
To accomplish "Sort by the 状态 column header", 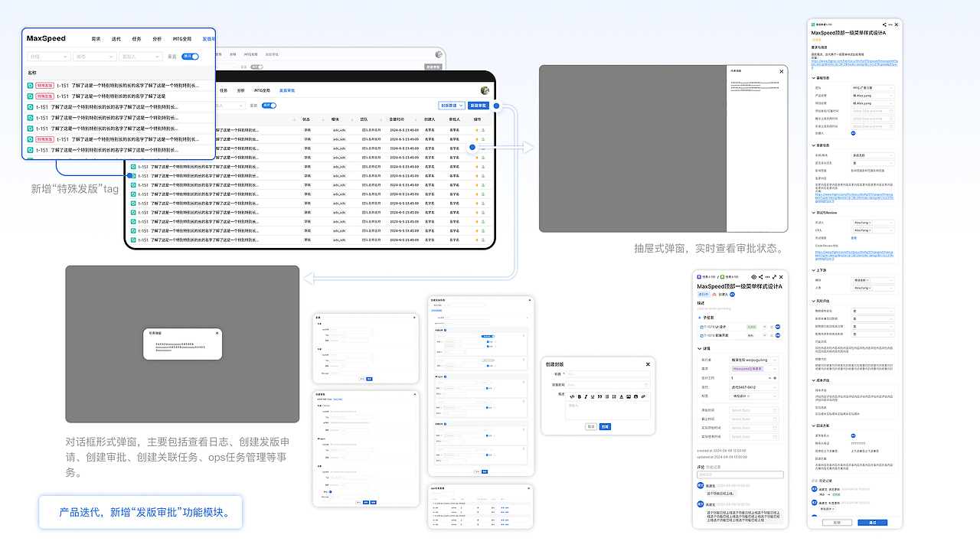I will (306, 119).
